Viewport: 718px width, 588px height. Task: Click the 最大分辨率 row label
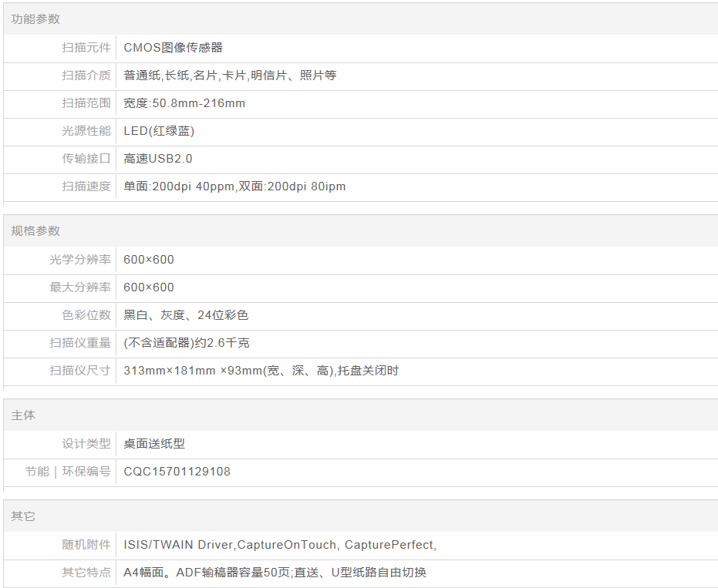[80, 287]
